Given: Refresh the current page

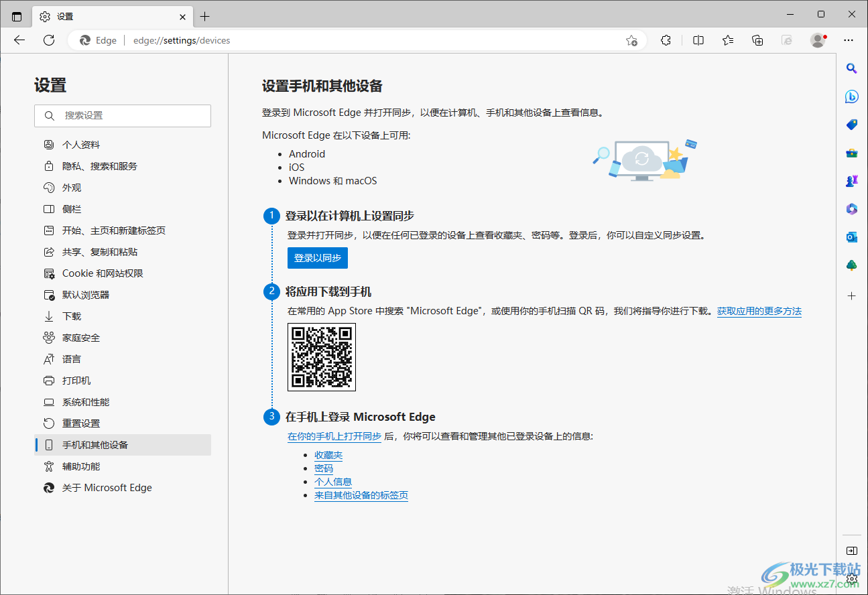Looking at the screenshot, I should (x=49, y=40).
